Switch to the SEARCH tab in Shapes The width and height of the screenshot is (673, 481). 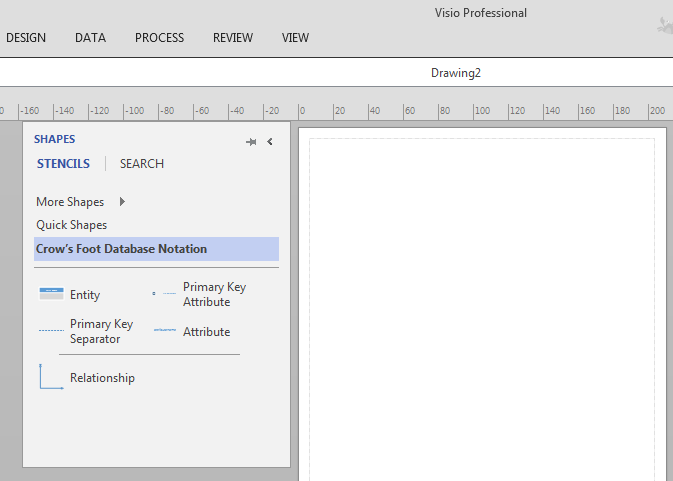pyautogui.click(x=142, y=164)
